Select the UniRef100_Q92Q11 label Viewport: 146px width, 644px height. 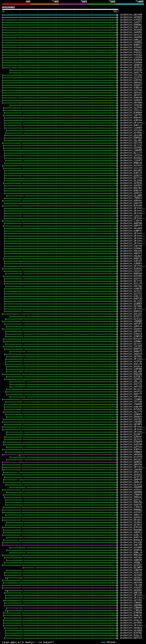point(131,578)
